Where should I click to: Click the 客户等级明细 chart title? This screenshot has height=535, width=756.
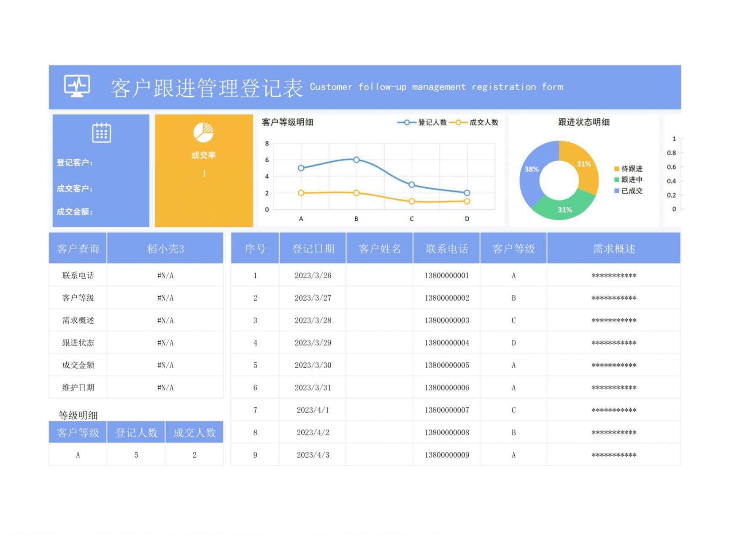[287, 122]
